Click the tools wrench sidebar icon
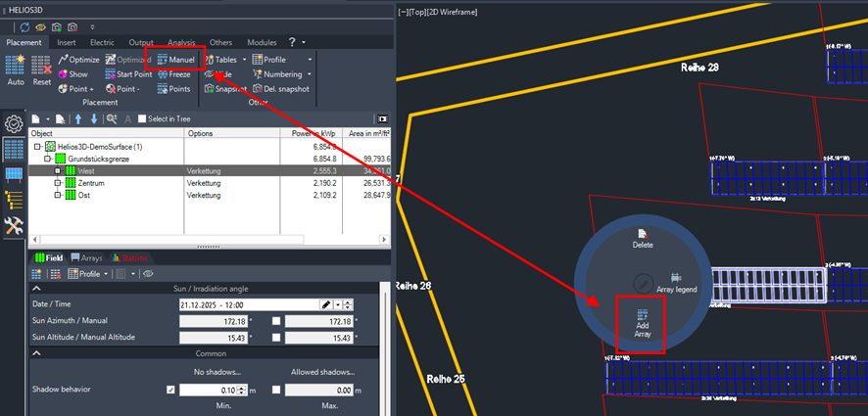 point(14,225)
